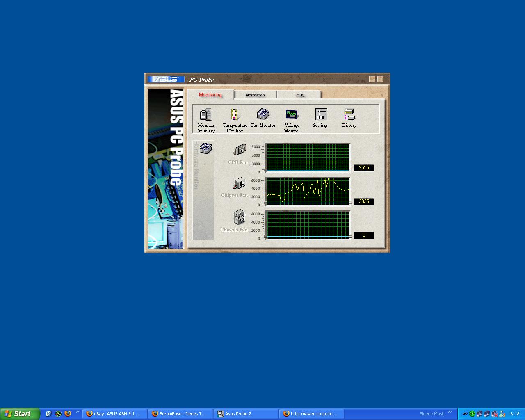Click the Chassis Fan threshold slider handle

(x=350, y=237)
